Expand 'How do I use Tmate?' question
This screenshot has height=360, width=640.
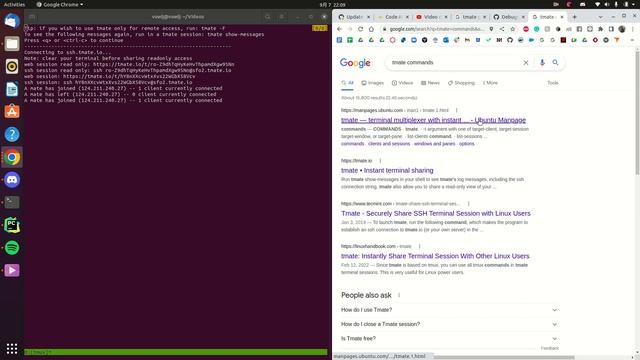pos(449,310)
